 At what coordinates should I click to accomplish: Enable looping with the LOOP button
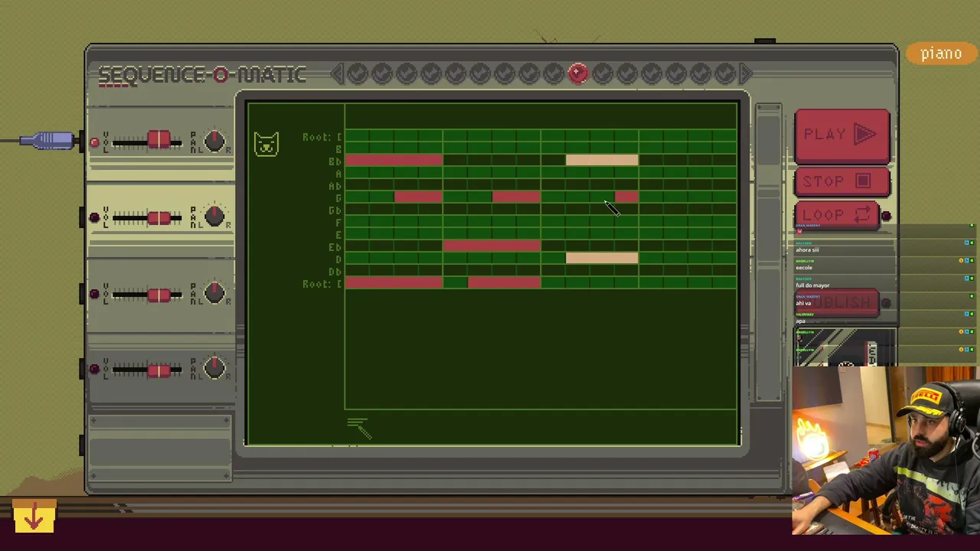(836, 216)
